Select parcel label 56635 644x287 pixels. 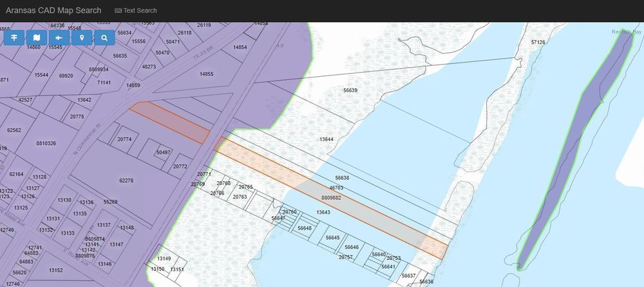point(120,56)
